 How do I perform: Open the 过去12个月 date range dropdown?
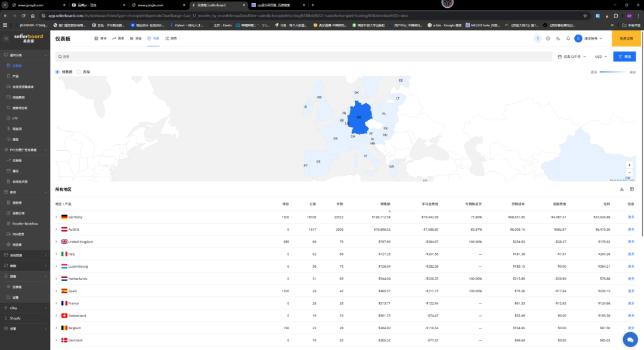[572, 57]
